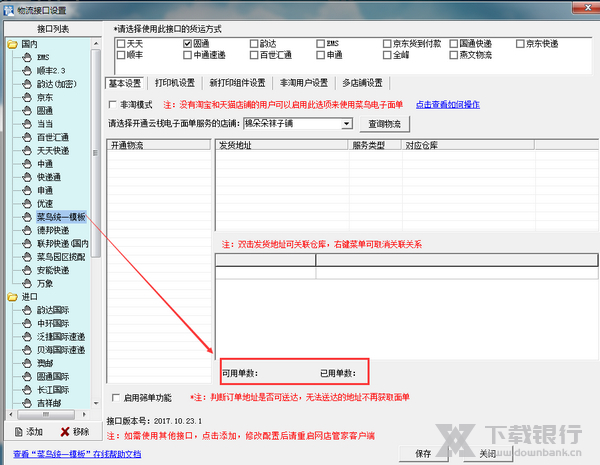
Task: Click the hand icon next to 联邦快递(国内
Action: (26, 243)
